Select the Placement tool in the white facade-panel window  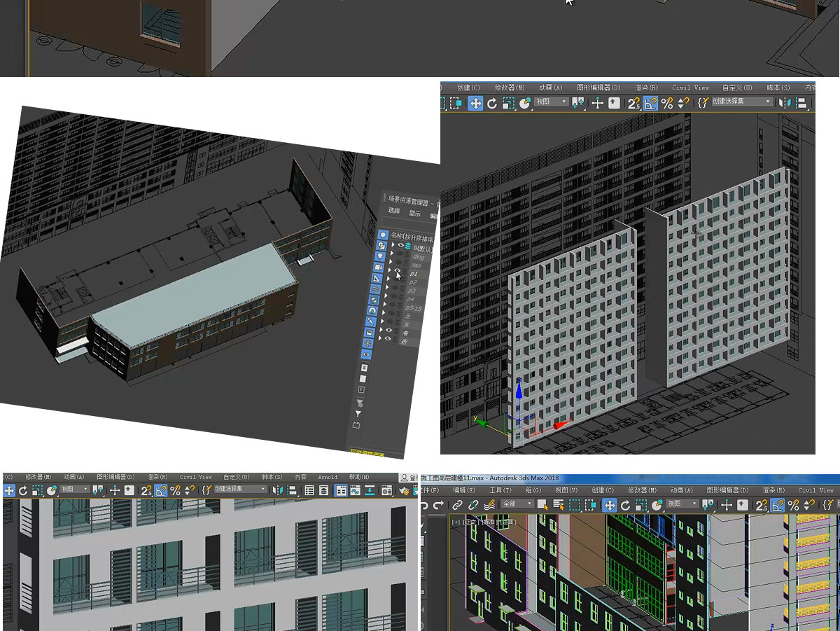(x=524, y=103)
